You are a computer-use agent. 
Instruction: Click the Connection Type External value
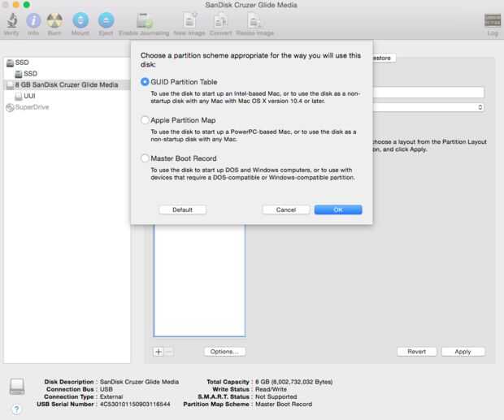coord(111,396)
